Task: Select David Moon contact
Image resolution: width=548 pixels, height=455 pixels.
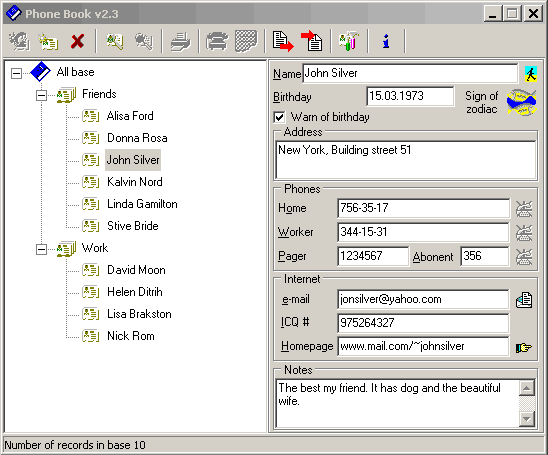Action: [136, 270]
